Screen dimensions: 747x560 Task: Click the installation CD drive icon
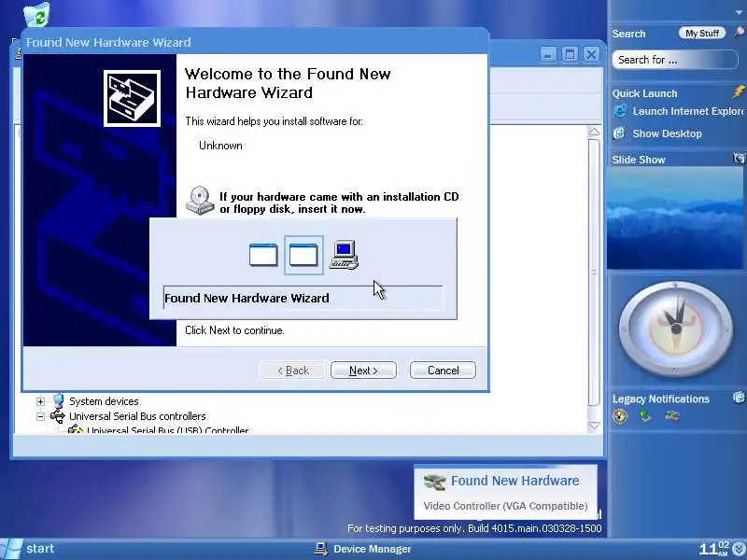200,201
